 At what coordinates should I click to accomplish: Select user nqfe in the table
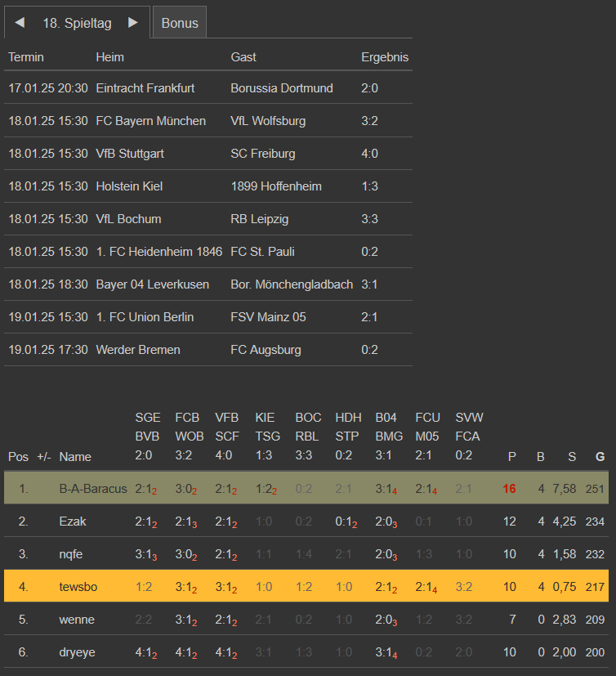(71, 554)
